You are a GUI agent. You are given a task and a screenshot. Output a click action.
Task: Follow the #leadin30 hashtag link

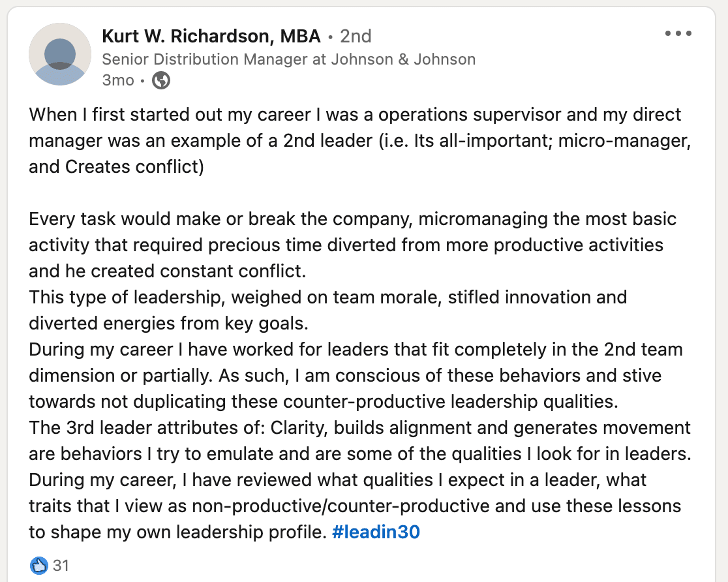coord(376,532)
